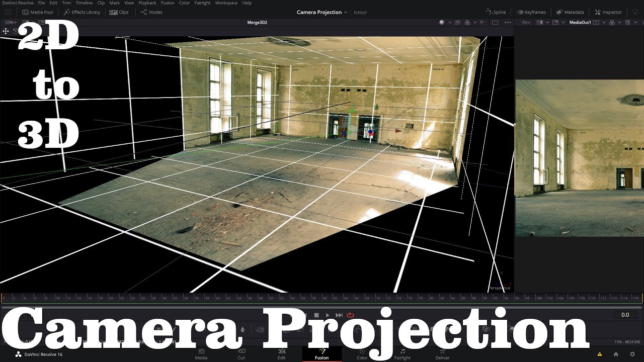This screenshot has width=644, height=362.
Task: Click the MediaOut1 room preview image
Action: [580, 158]
